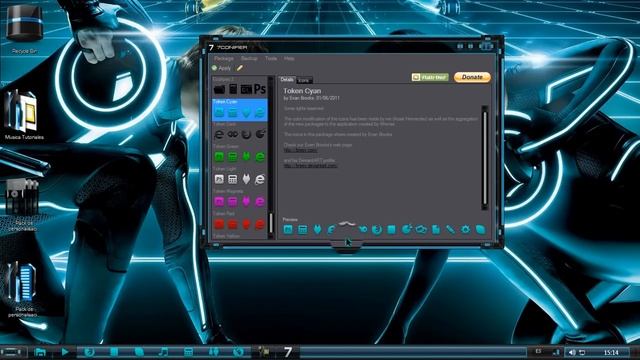
Task: Open the Help menu
Action: [289, 59]
